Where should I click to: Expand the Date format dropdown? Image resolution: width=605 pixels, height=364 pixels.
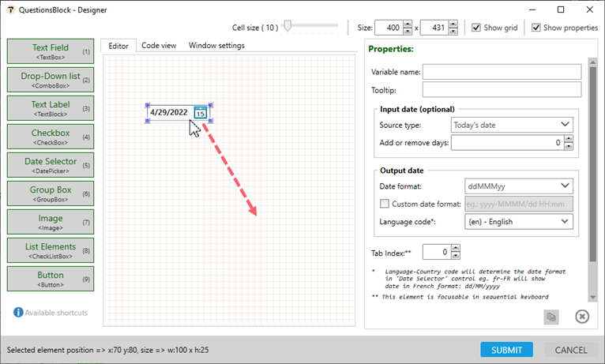click(519, 186)
